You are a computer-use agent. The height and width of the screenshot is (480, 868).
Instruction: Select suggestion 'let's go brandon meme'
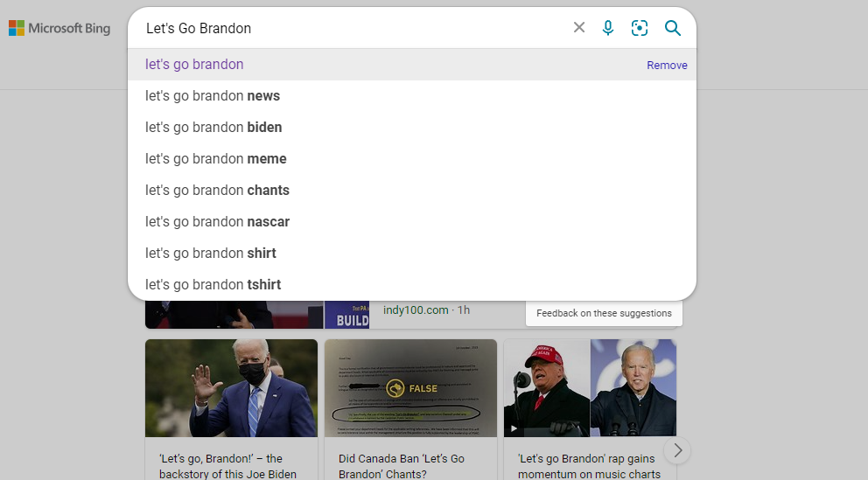412,159
